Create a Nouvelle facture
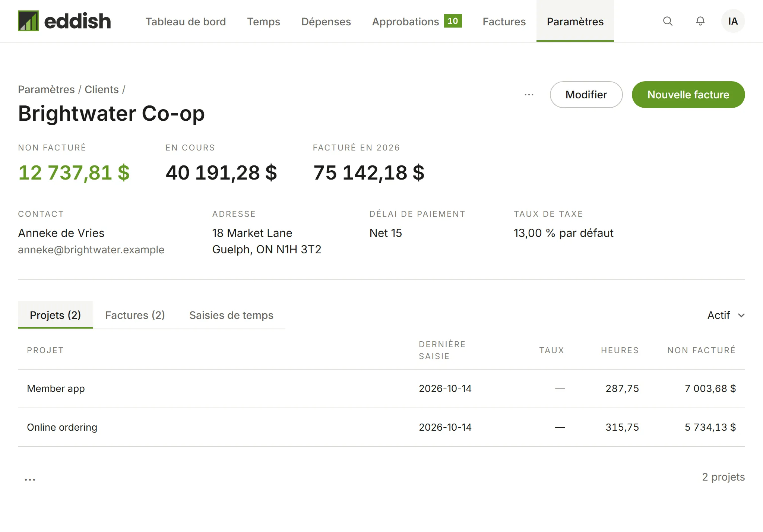763x532 pixels. tap(688, 95)
